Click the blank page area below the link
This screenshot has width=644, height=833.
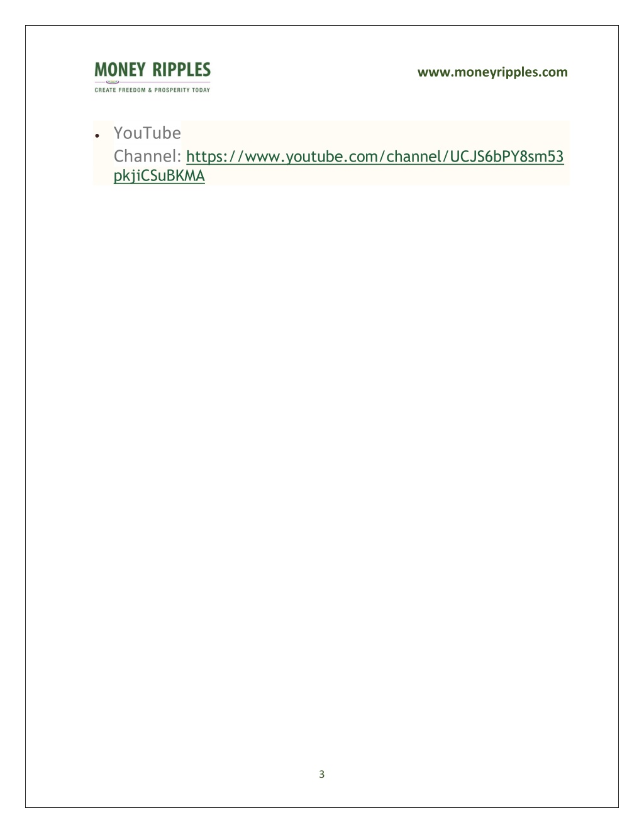[x=322, y=440]
